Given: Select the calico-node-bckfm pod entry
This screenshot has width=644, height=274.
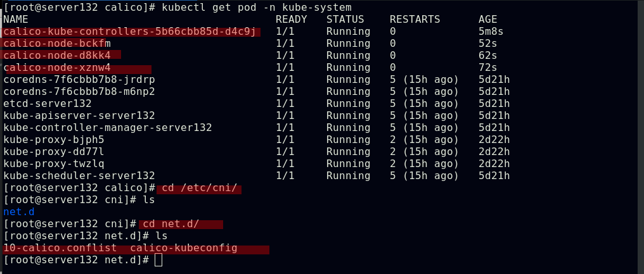Looking at the screenshot, I should (57, 43).
